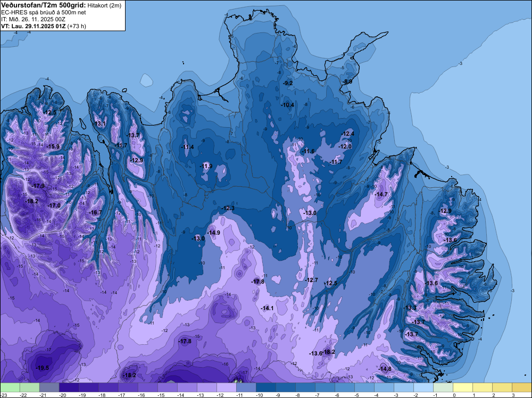Click the -7 blue legend swatch
This screenshot has height=398, width=532.
[x=325, y=387]
